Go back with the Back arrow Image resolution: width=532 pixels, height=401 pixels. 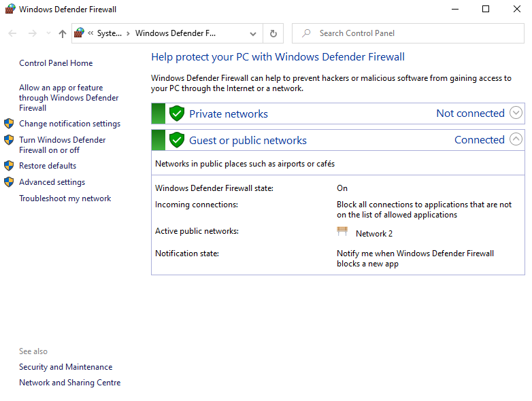pyautogui.click(x=12, y=33)
